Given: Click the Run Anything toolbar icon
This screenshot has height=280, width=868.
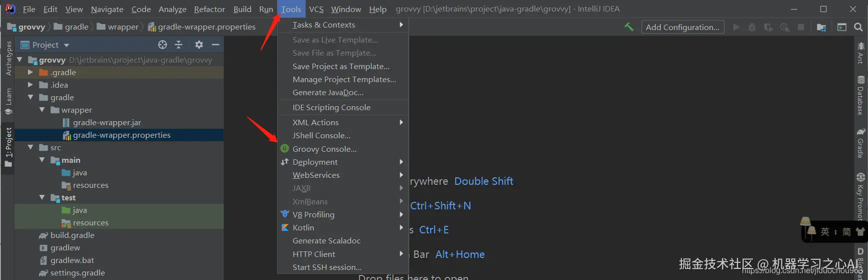Looking at the screenshot, I should tap(842, 27).
